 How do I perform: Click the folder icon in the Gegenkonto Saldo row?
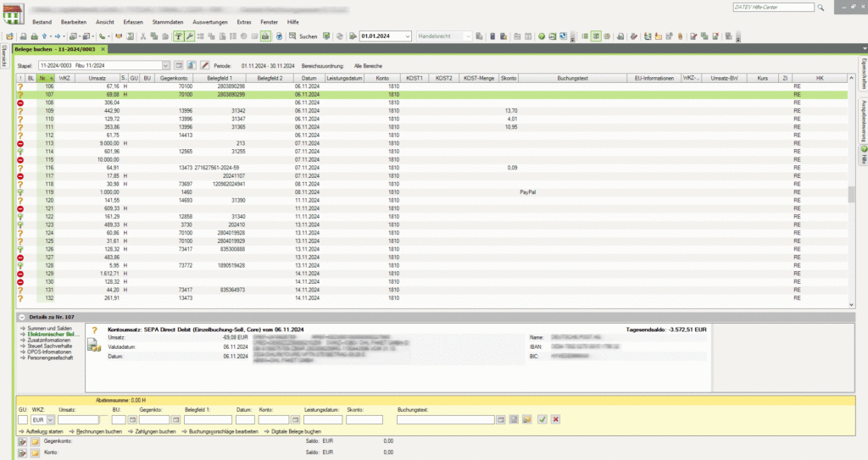35,441
